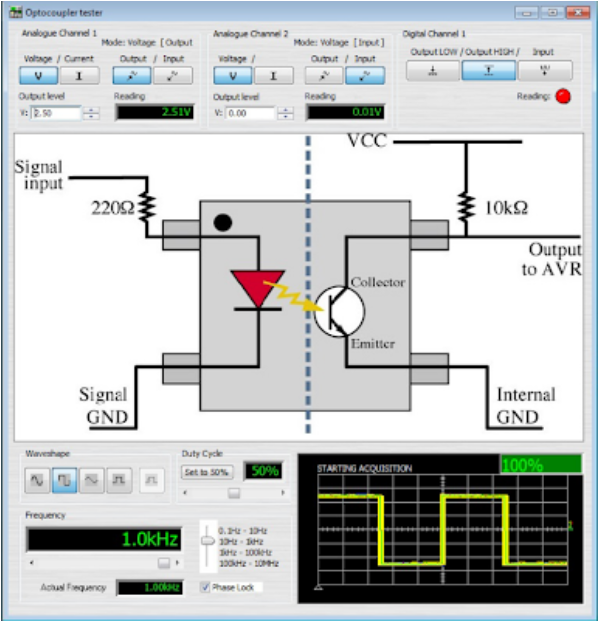The height and width of the screenshot is (621, 599).
Task: Click the Frequency scrollbar right arrow
Action: coord(177,562)
